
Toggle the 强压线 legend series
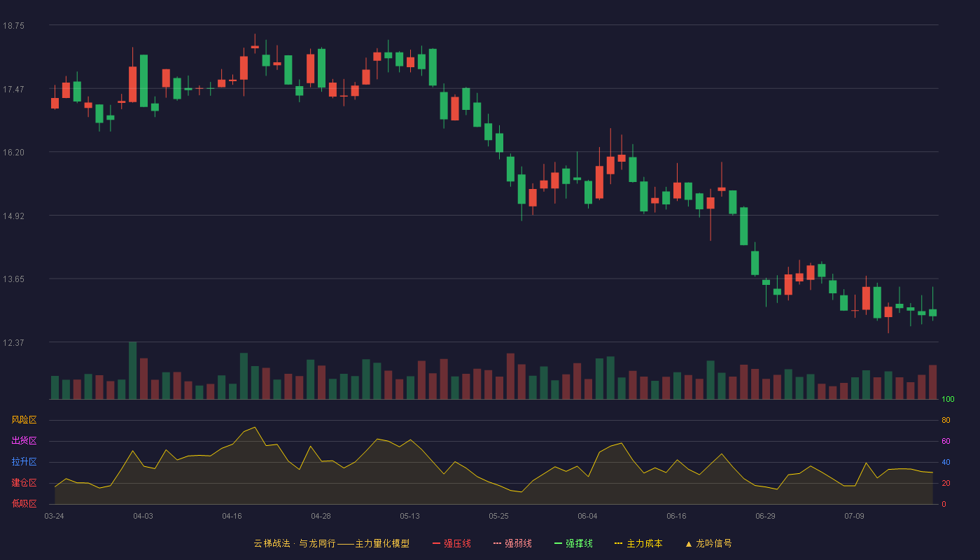point(451,543)
